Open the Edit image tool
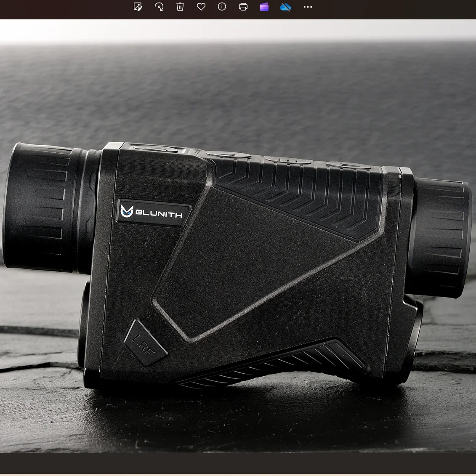This screenshot has height=476, width=476. pyautogui.click(x=138, y=7)
